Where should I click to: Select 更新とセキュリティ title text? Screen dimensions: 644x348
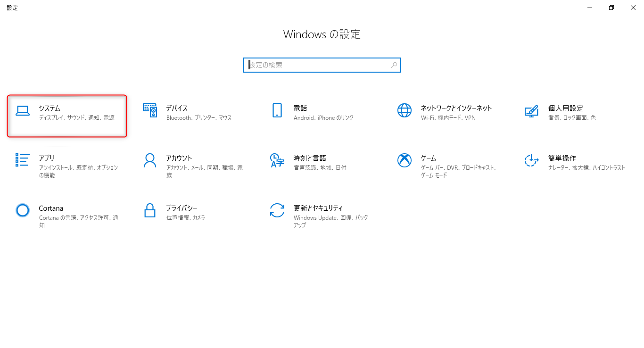(x=318, y=208)
